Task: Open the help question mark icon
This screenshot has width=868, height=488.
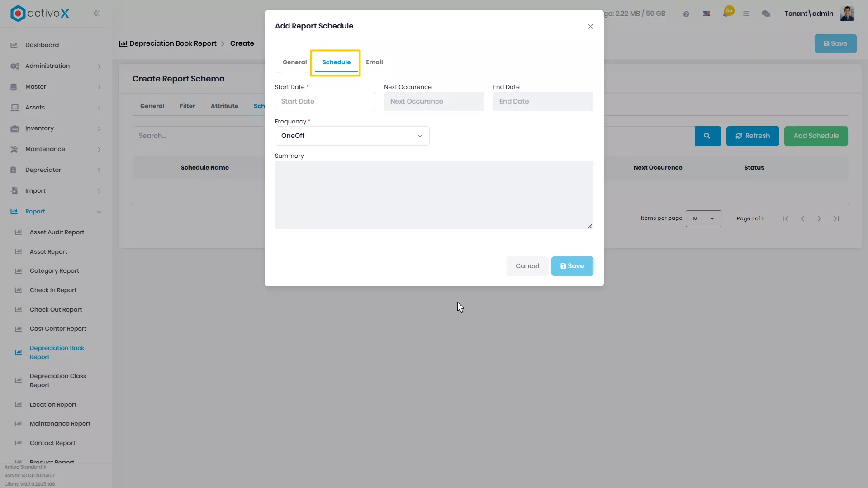Action: [x=686, y=14]
